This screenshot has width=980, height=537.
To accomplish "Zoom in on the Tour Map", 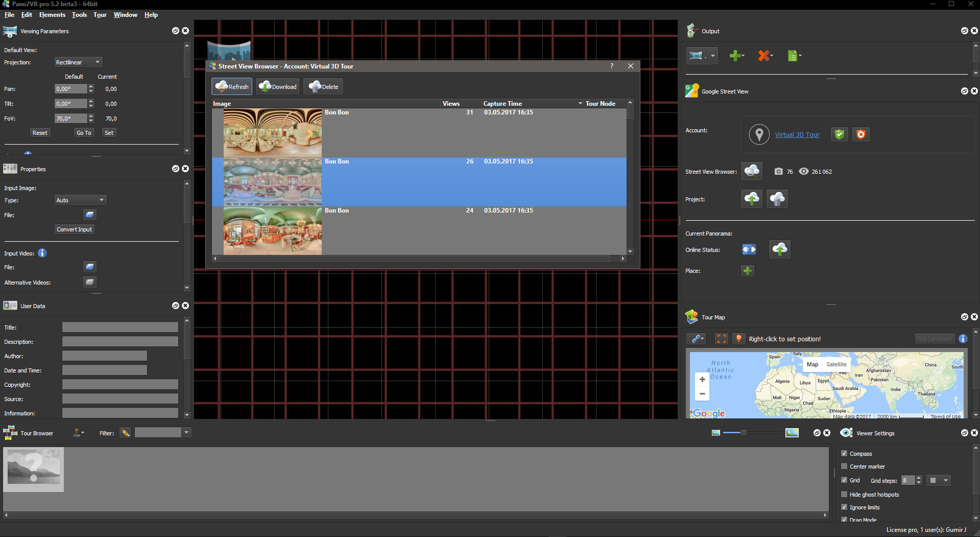I will click(x=702, y=380).
